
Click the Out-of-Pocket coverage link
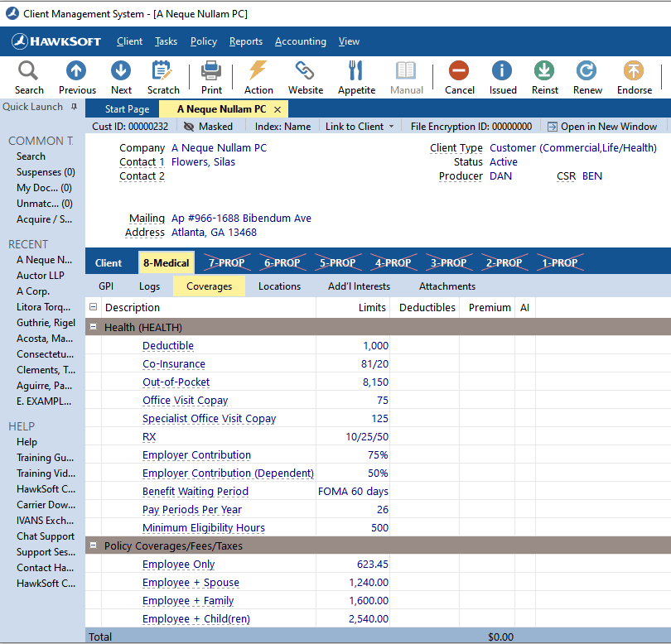[x=176, y=382]
